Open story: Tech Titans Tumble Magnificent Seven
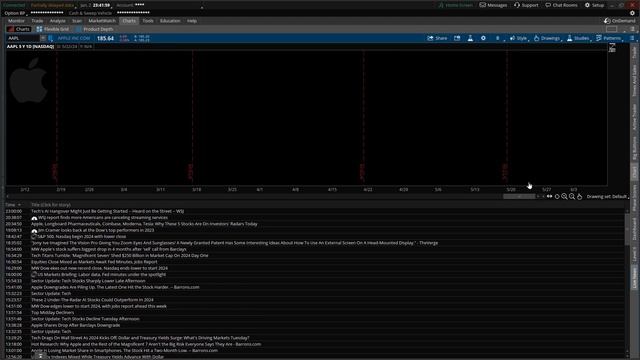640x360 pixels. click(120, 255)
